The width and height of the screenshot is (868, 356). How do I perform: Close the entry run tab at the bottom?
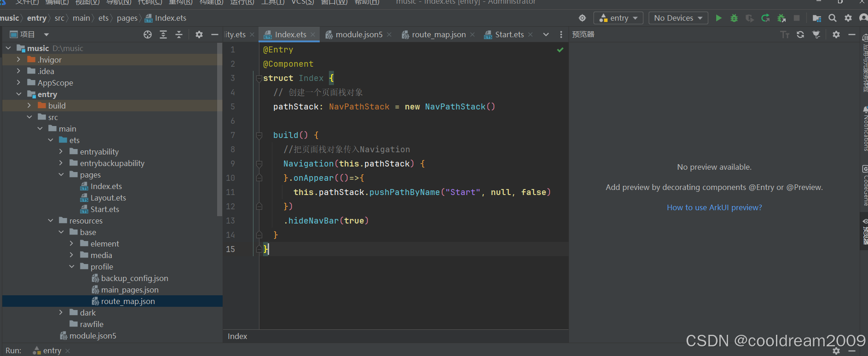tap(68, 350)
